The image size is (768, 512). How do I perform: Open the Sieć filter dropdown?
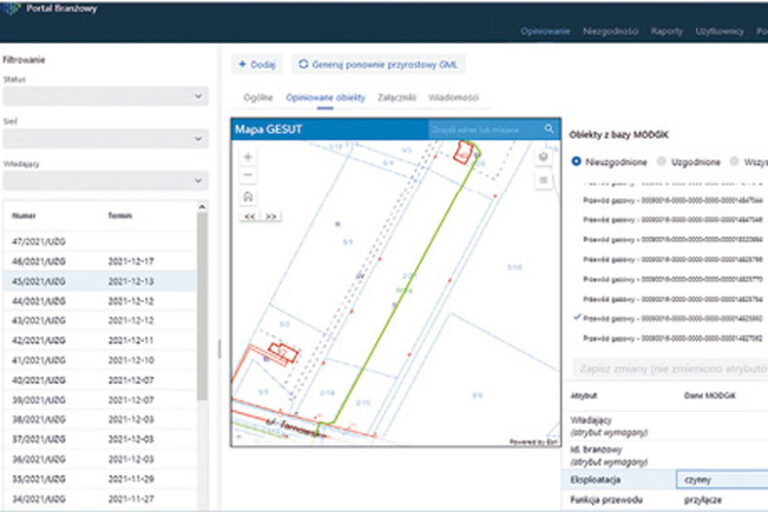point(105,138)
